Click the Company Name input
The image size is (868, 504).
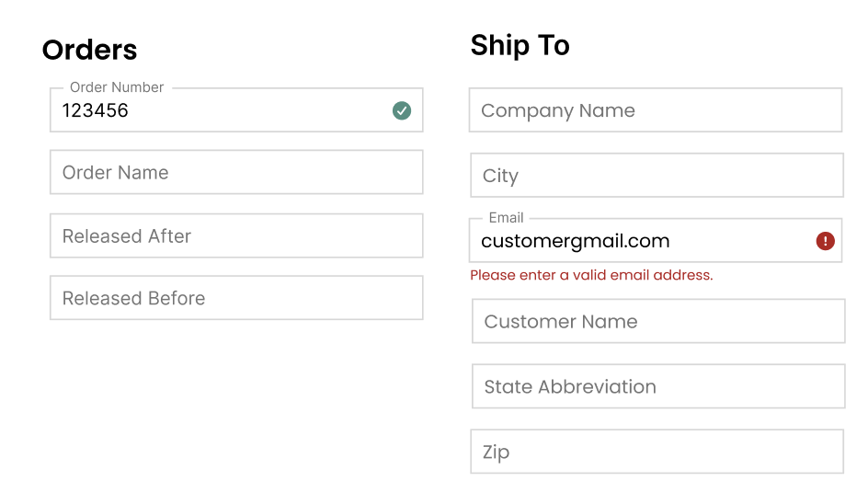click(656, 110)
